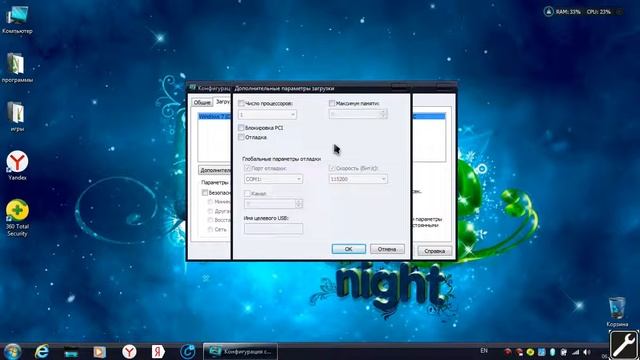Open the программы desktop folder
Viewport: 640px width, 360px height.
tap(17, 68)
